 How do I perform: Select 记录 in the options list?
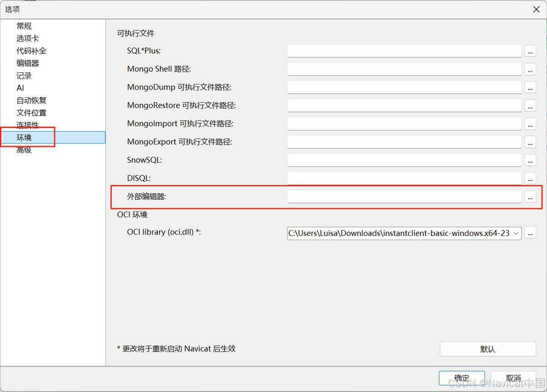[24, 75]
